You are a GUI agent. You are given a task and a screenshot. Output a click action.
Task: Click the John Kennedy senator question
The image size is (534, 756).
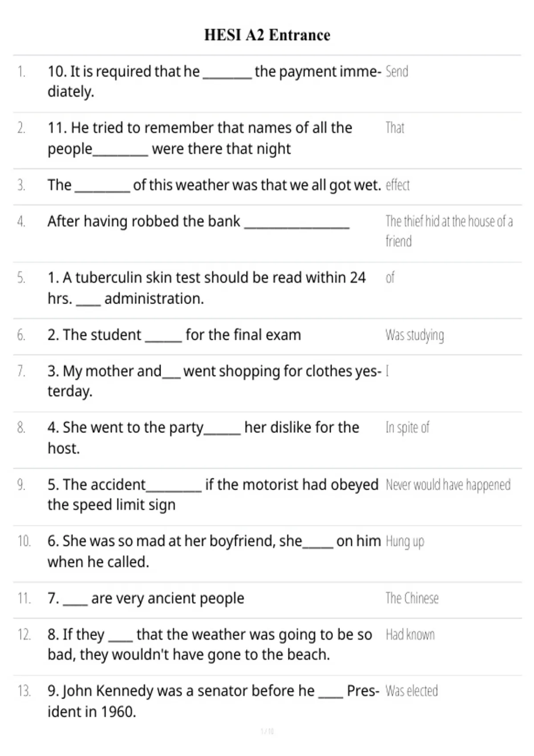(x=214, y=701)
